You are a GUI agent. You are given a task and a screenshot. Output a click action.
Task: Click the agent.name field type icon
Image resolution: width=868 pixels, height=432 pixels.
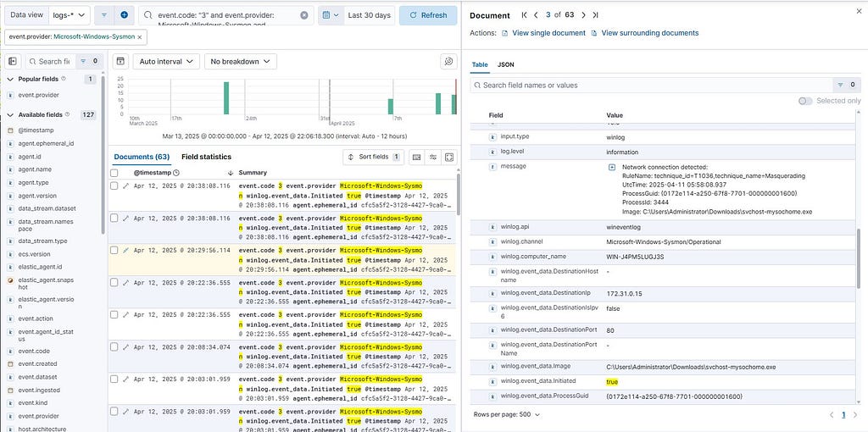pos(10,169)
